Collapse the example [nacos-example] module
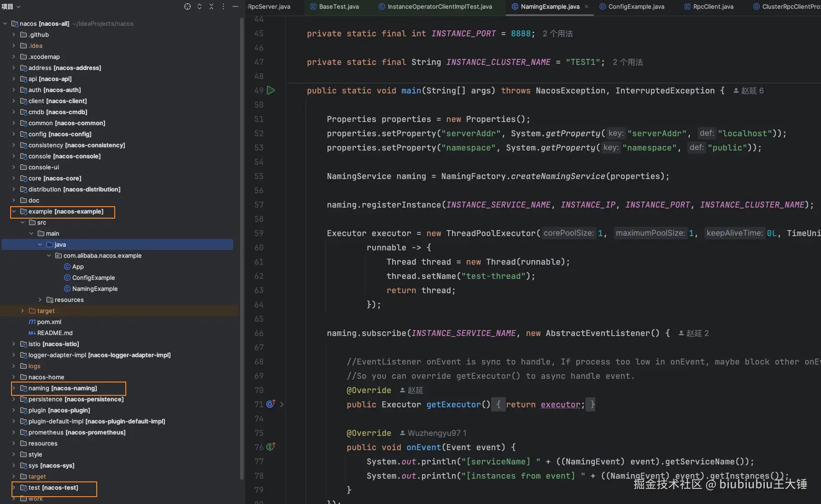The width and height of the screenshot is (821, 504). (14, 211)
